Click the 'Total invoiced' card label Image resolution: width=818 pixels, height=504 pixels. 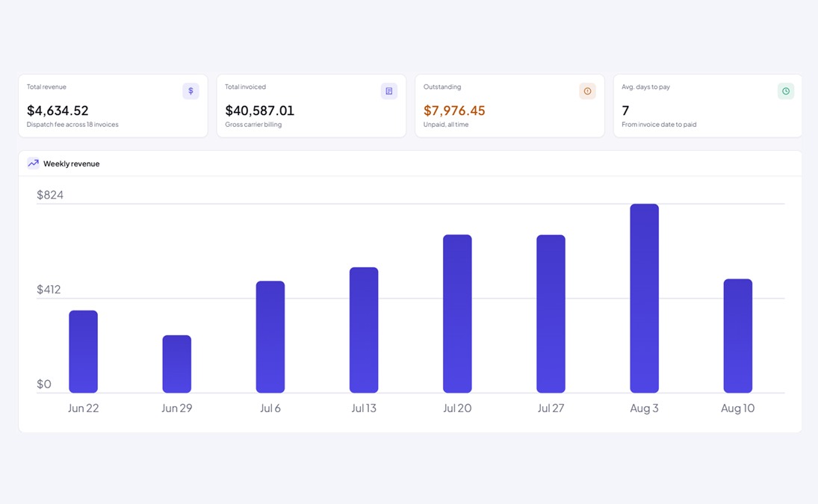pos(245,87)
